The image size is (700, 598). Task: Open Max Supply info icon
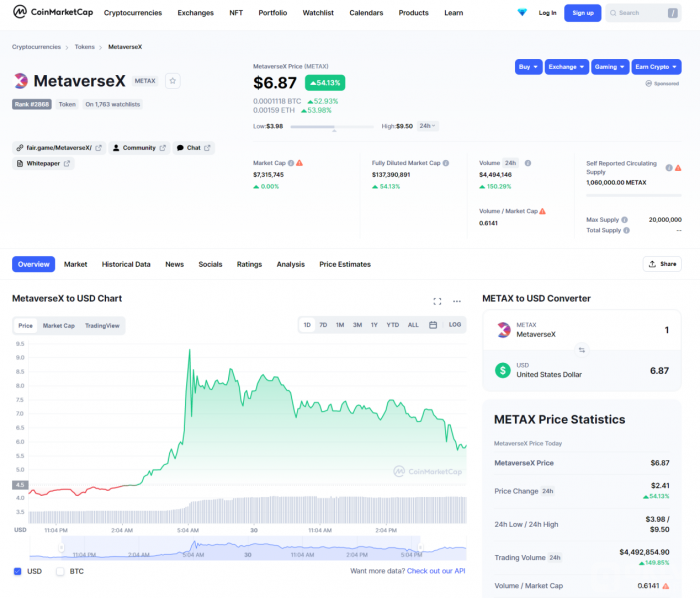(x=624, y=220)
